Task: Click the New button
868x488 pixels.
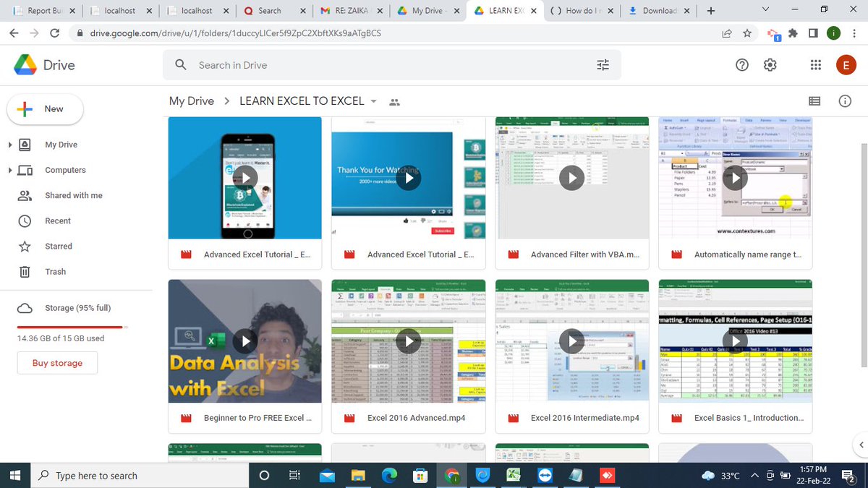Action: tap(45, 109)
